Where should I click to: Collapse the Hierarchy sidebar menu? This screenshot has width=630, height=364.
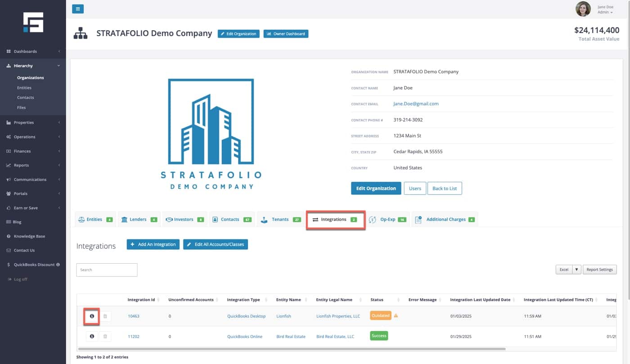point(33,66)
